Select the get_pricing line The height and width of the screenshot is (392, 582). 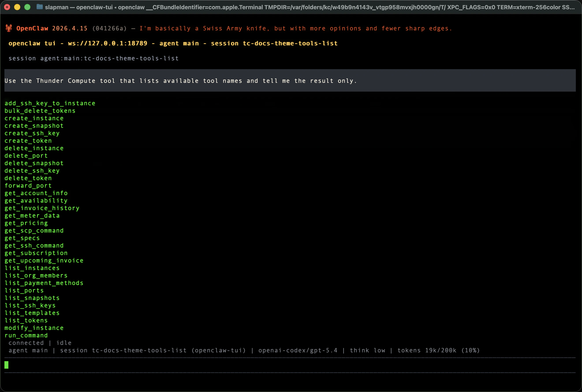[x=26, y=223]
